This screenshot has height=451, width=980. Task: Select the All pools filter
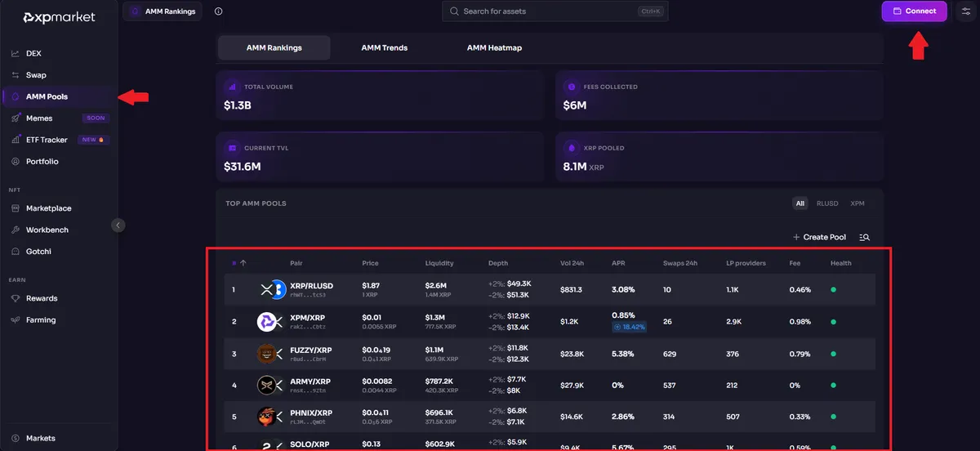pyautogui.click(x=800, y=203)
